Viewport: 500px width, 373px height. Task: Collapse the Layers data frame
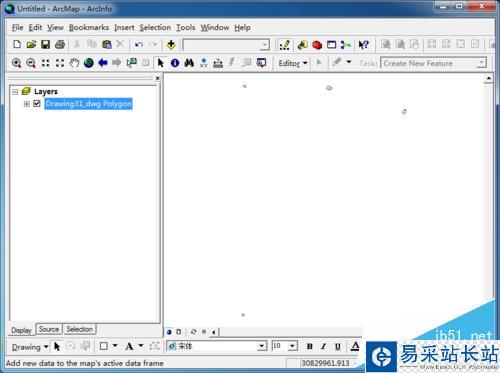coord(15,91)
